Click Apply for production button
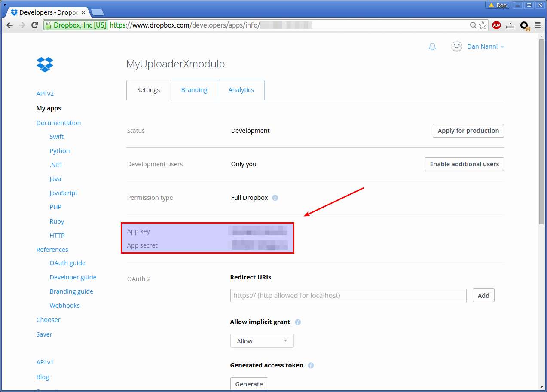The width and height of the screenshot is (547, 392). pyautogui.click(x=468, y=131)
